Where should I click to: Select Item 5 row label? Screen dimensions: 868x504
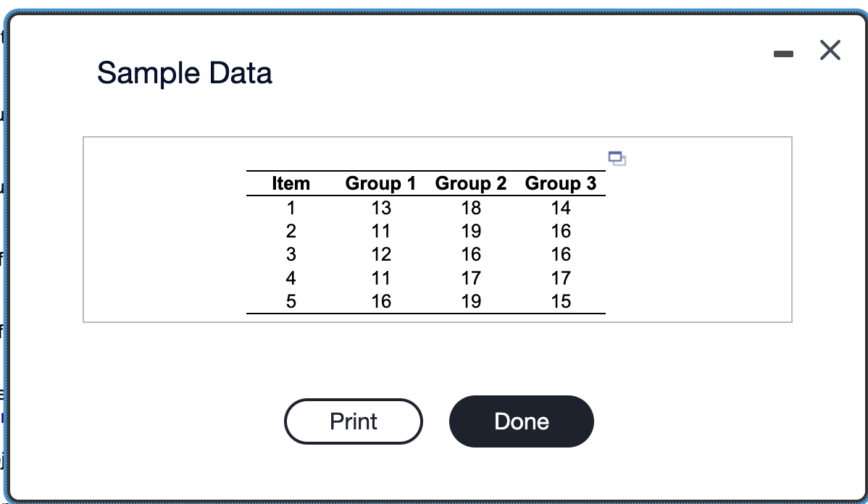click(x=290, y=301)
